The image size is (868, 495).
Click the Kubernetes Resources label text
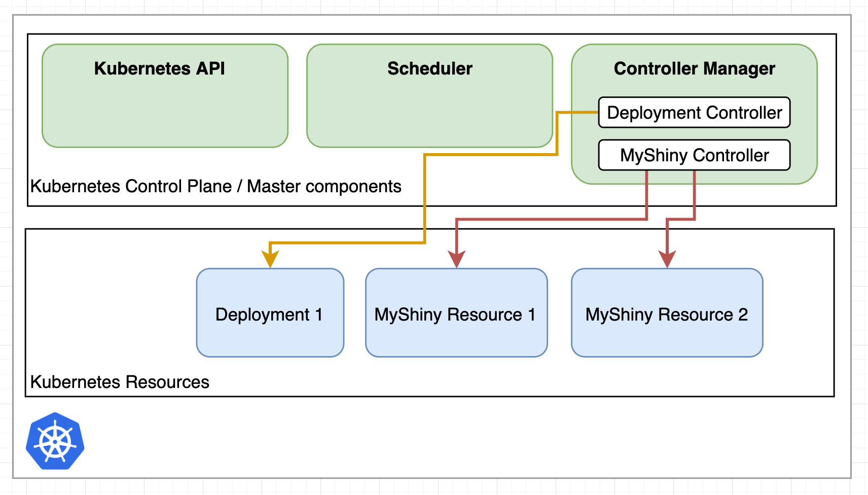[x=120, y=382]
